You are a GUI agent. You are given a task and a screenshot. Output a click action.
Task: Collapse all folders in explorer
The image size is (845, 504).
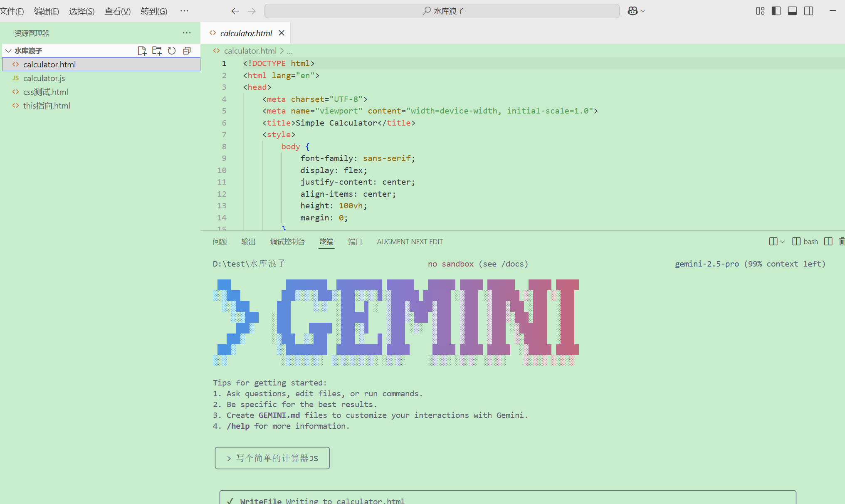(187, 51)
